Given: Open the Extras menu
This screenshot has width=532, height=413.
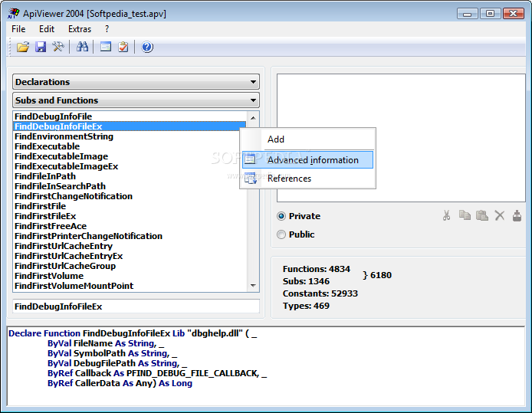Looking at the screenshot, I should 80,29.
